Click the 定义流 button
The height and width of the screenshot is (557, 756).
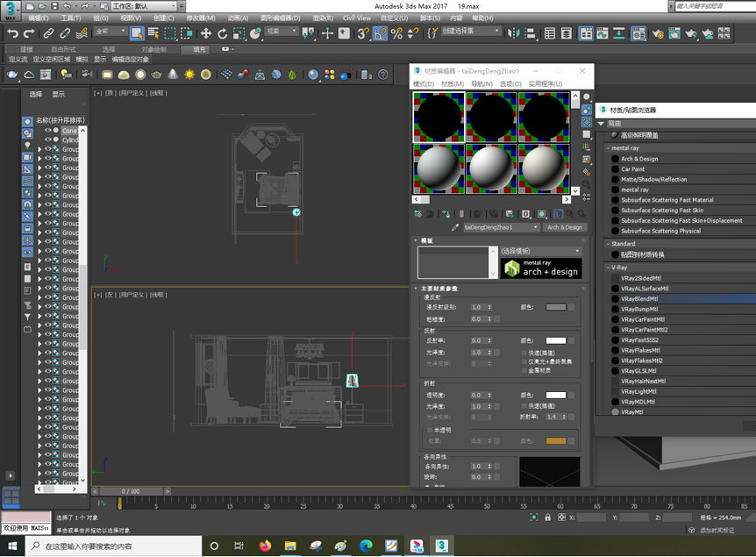coord(18,60)
